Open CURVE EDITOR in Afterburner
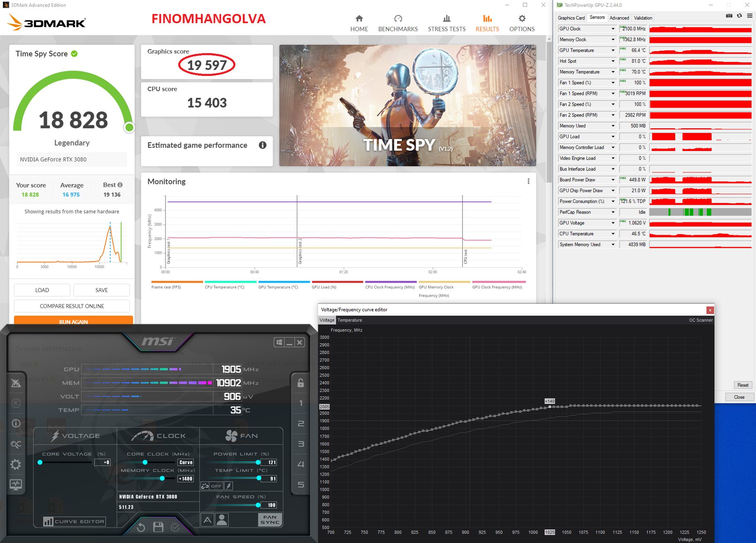This screenshot has width=756, height=543. pos(74,522)
